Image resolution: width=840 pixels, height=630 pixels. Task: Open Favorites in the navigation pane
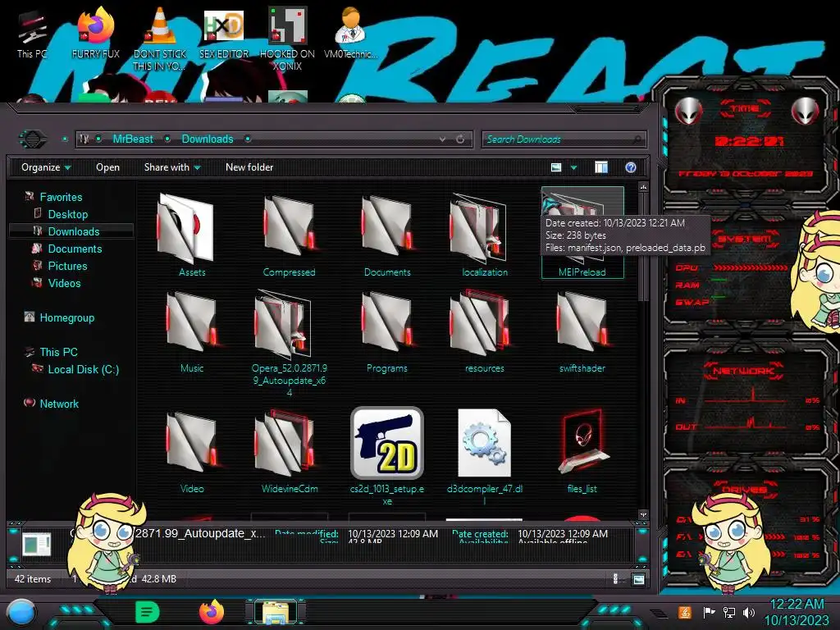coord(61,197)
